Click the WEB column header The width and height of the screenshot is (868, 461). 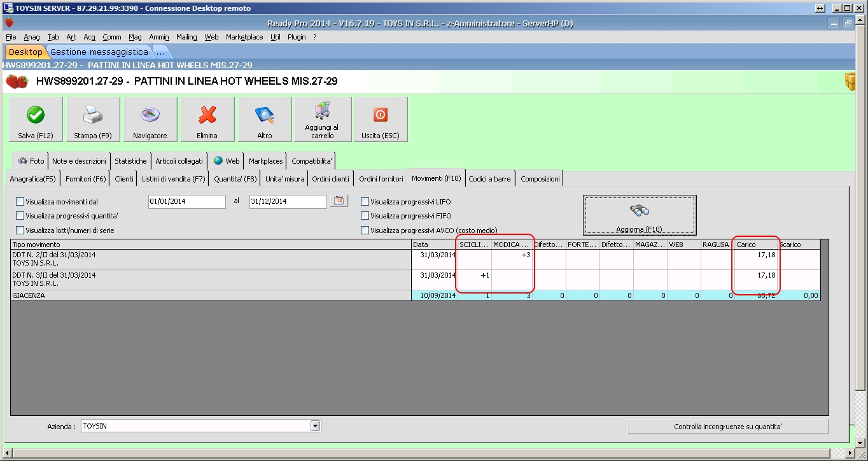[x=684, y=245]
